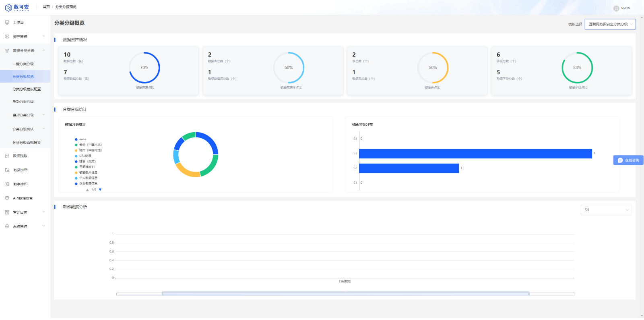Screen dimensions: 644x320
Task: Select 分类分级模板配置 menu item
Action: 27,89
